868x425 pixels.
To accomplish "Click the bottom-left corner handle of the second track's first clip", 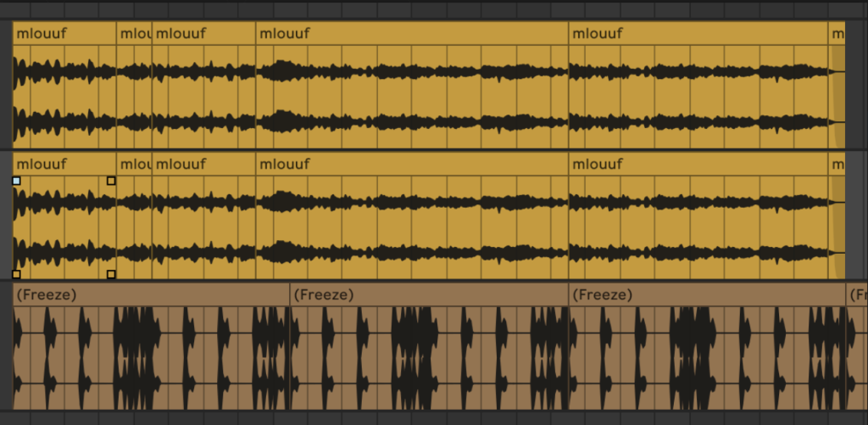I will (x=16, y=274).
